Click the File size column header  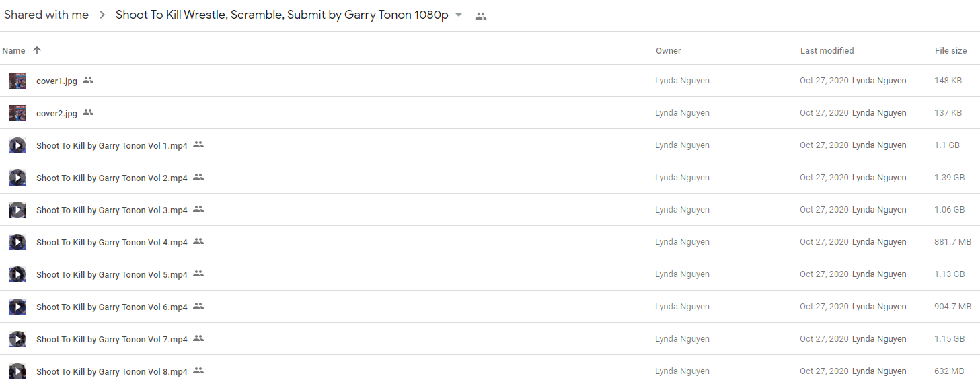(950, 51)
